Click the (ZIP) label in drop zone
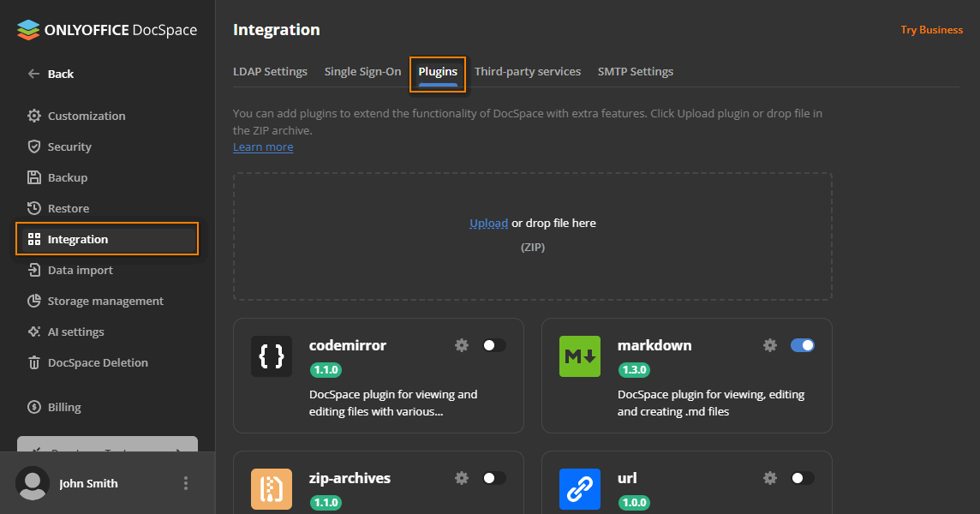The width and height of the screenshot is (980, 514). tap(533, 247)
